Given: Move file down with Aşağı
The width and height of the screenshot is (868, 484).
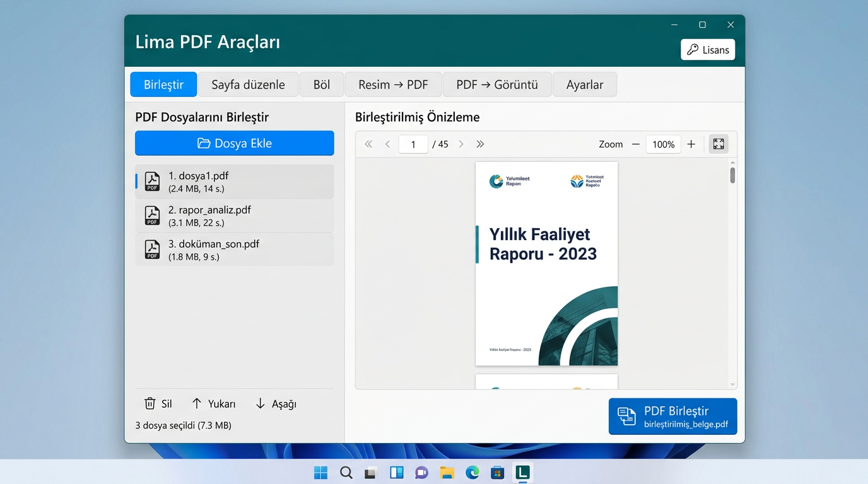Looking at the screenshot, I should tap(276, 403).
